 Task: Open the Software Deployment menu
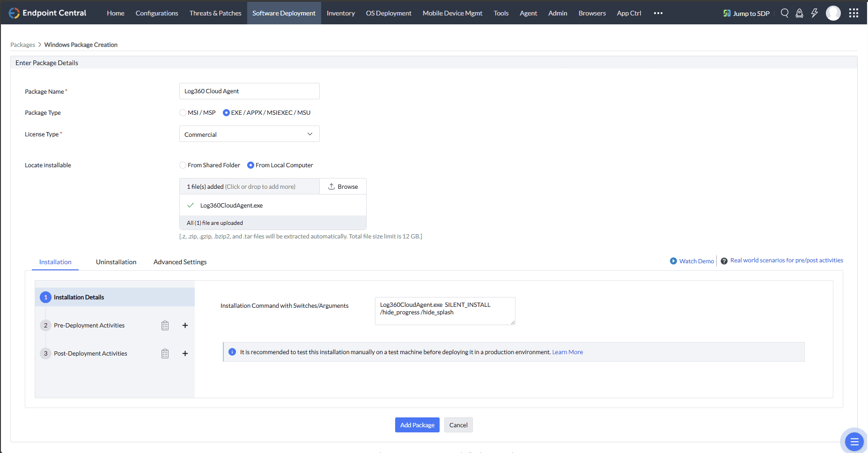click(x=284, y=13)
